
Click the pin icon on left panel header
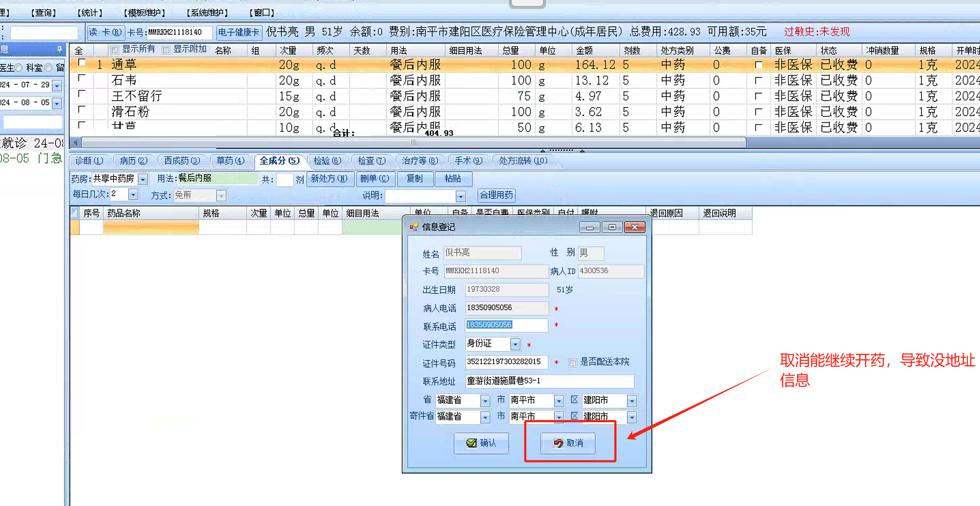tap(59, 49)
